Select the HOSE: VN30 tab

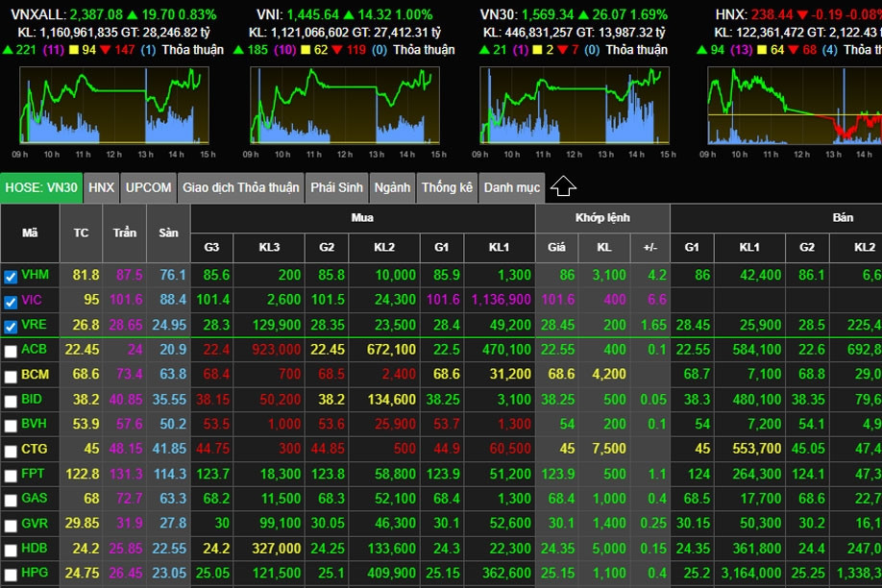[41, 188]
